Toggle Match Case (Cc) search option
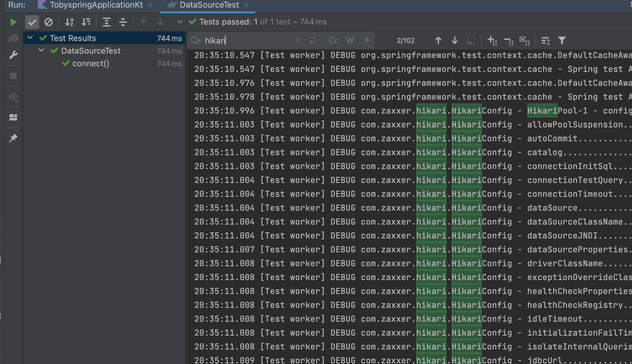632x364 pixels. click(x=333, y=40)
